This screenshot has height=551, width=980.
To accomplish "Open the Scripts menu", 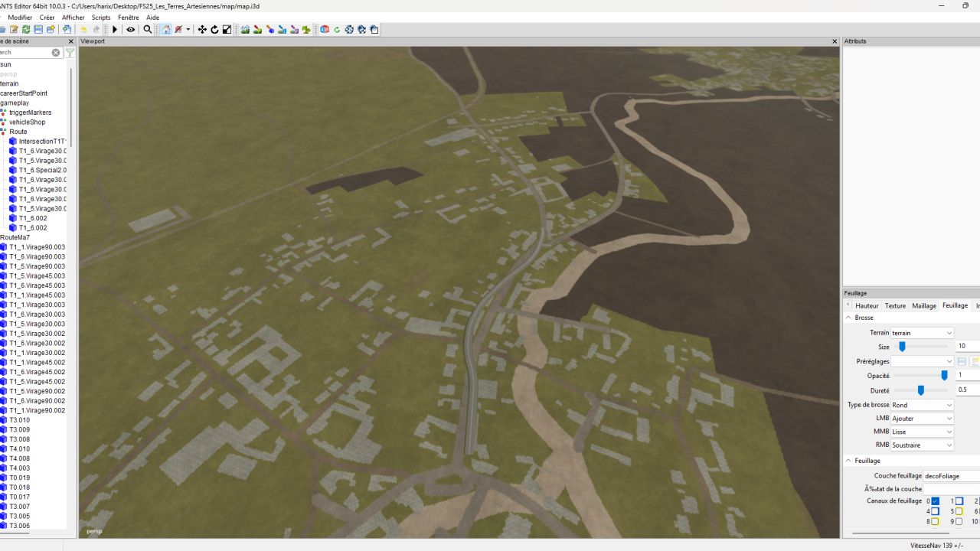I will [x=101, y=18].
